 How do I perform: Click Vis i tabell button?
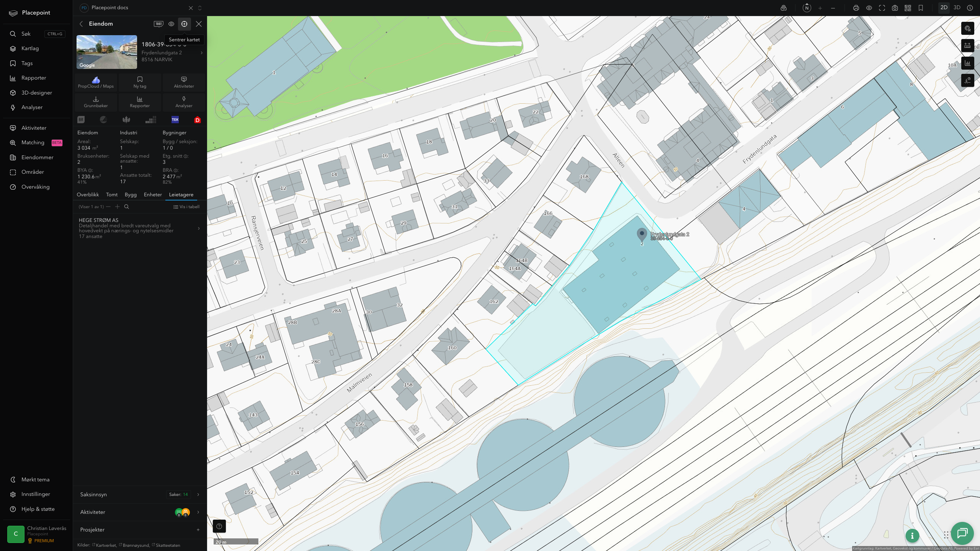tap(186, 207)
